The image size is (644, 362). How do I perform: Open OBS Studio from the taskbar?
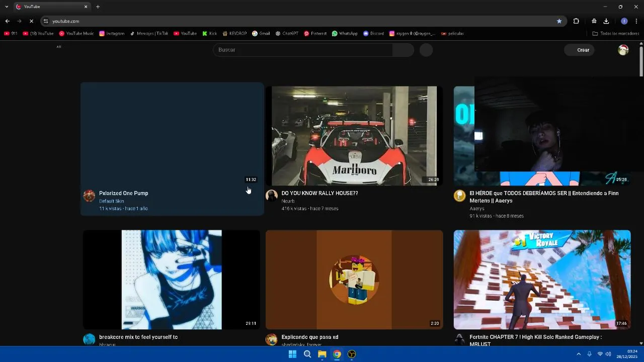tap(352, 354)
